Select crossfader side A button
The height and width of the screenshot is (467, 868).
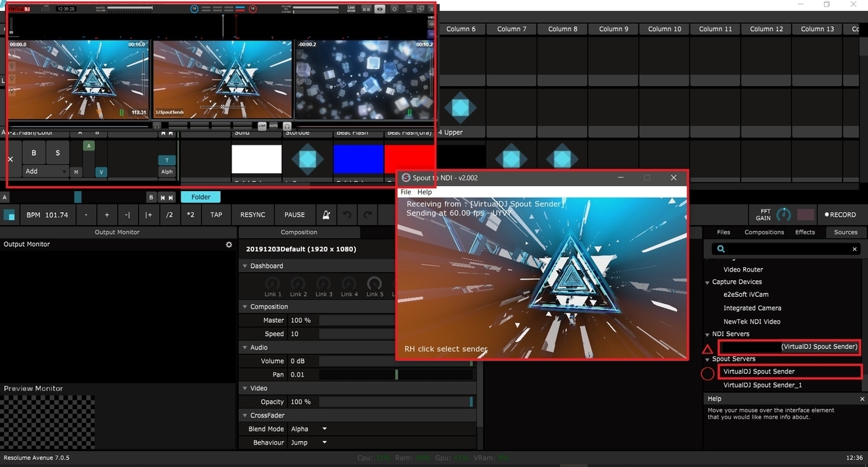coord(5,197)
